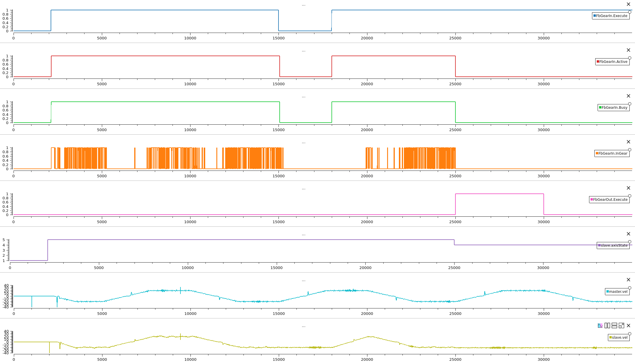Close the FbGearIn.InGear plot
This screenshot has width=635, height=364.
(x=629, y=142)
